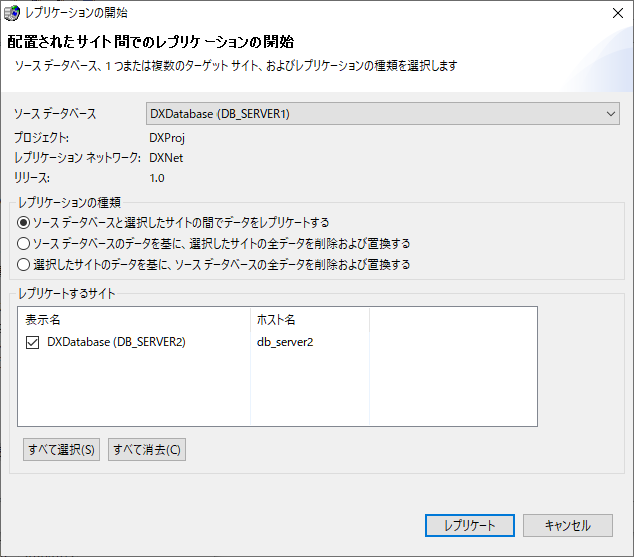Uncheck the DXDatabase (DB_SERVER2) checkbox
This screenshot has height=557, width=634.
(32, 342)
